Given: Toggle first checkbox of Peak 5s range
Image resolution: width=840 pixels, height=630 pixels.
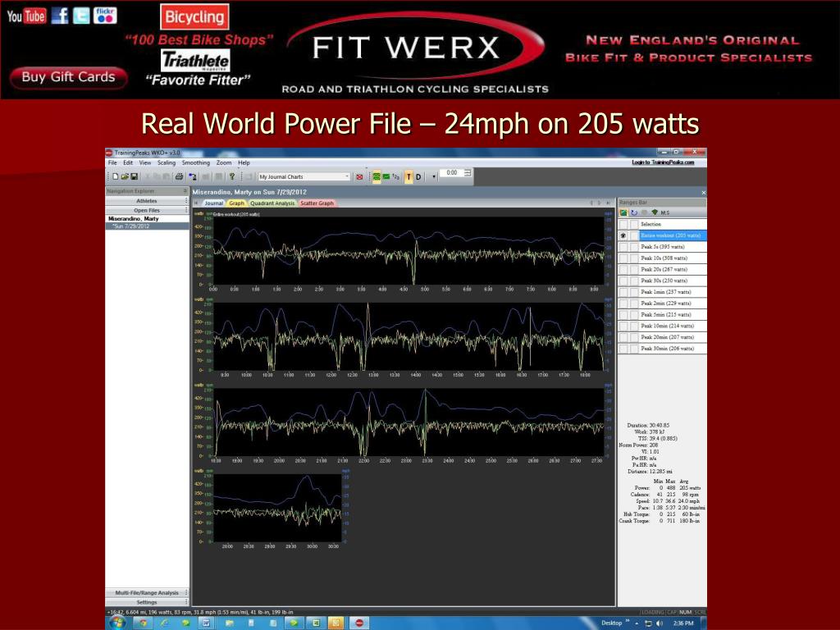Looking at the screenshot, I should click(x=623, y=247).
